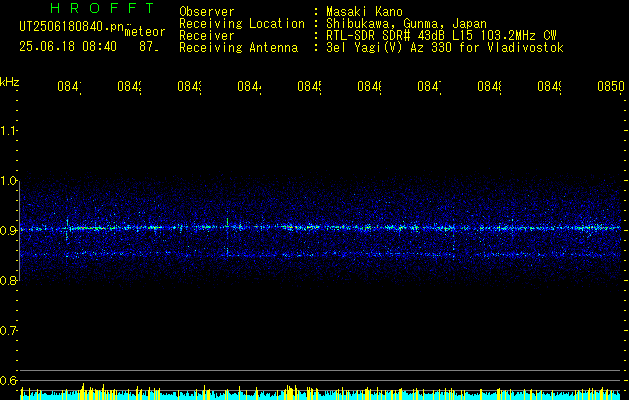
Task: Click the 0849 time marker
Action: click(x=549, y=86)
